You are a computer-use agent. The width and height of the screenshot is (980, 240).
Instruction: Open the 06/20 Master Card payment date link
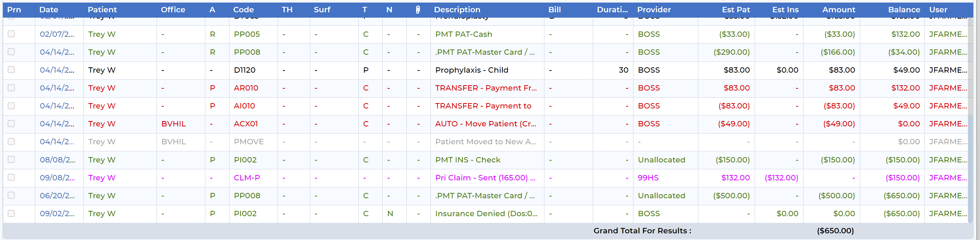coord(57,195)
